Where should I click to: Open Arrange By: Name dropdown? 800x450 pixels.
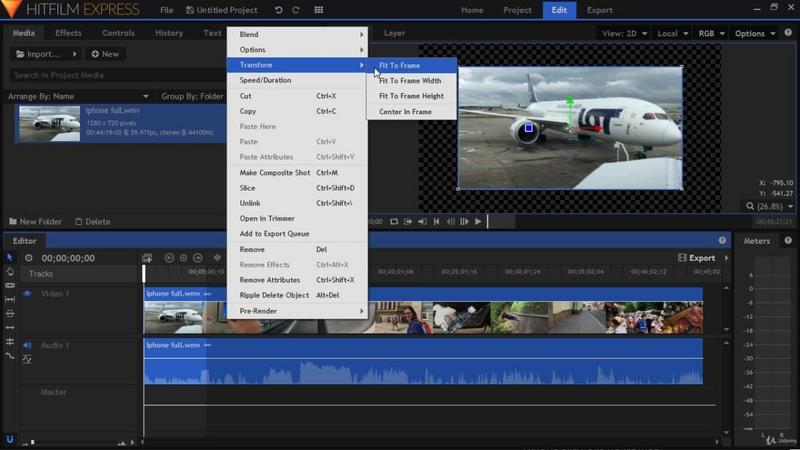click(78, 96)
